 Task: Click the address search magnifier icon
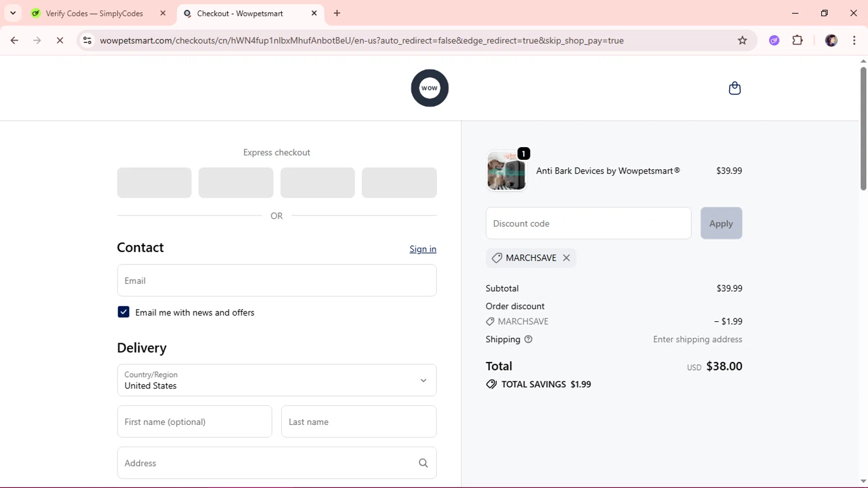tap(423, 463)
